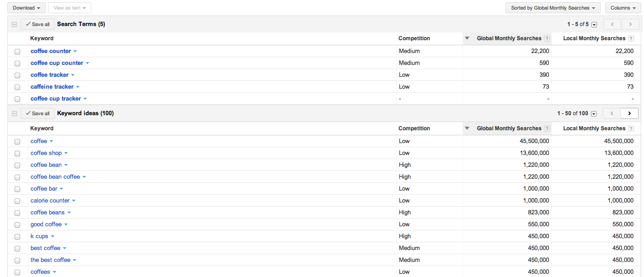Screen dimensions: 644x277
Task: Click the Medium competition cell for coffee cup counter
Action: pos(409,63)
